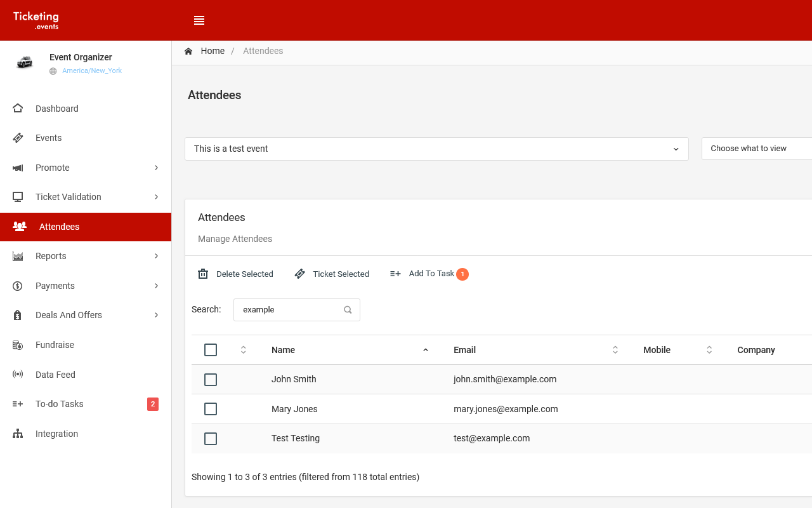Click the Reports chart icon

(x=18, y=256)
